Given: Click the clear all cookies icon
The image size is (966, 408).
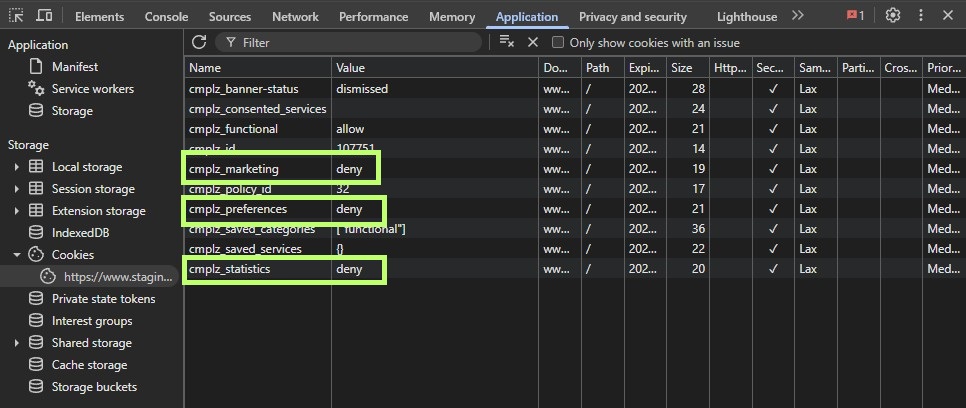Looking at the screenshot, I should [507, 42].
